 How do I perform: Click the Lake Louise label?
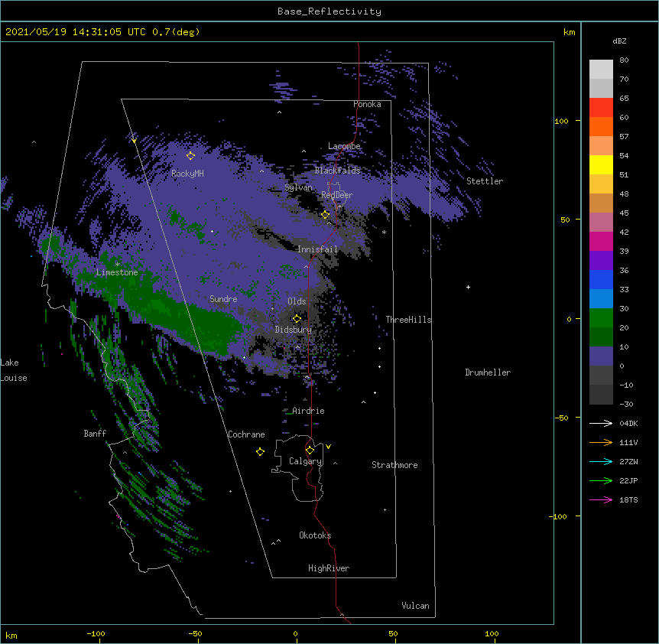pos(14,370)
